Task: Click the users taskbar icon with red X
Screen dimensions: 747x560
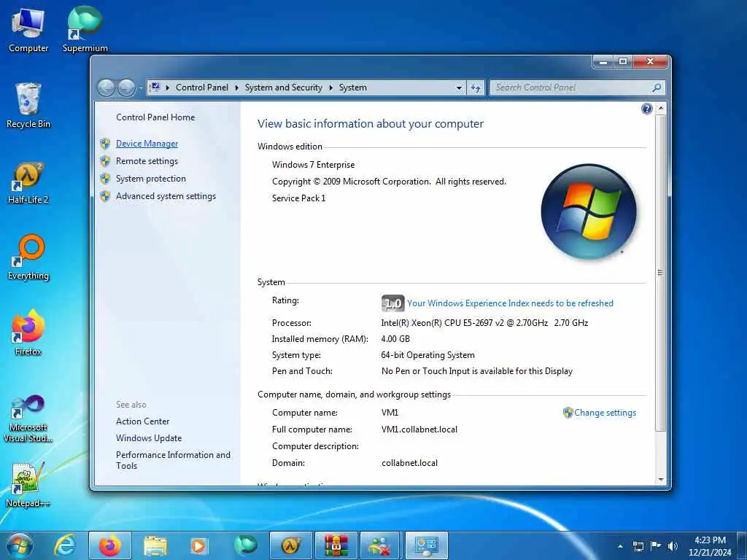Action: (x=381, y=545)
